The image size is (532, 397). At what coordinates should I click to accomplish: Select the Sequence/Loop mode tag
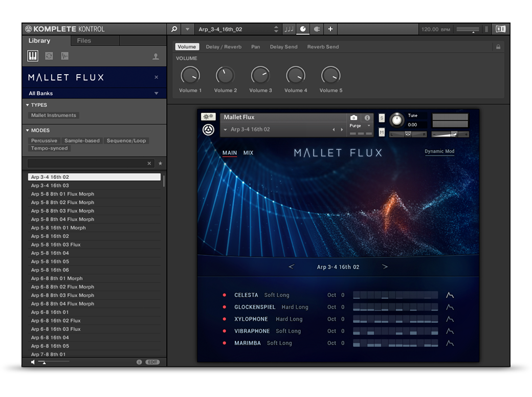[x=126, y=141]
